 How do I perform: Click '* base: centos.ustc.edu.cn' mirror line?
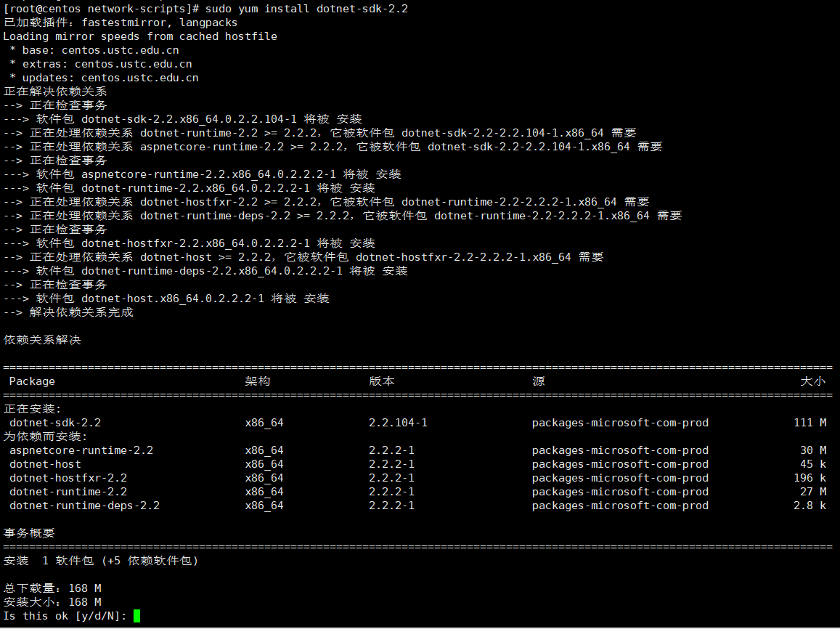tap(94, 50)
